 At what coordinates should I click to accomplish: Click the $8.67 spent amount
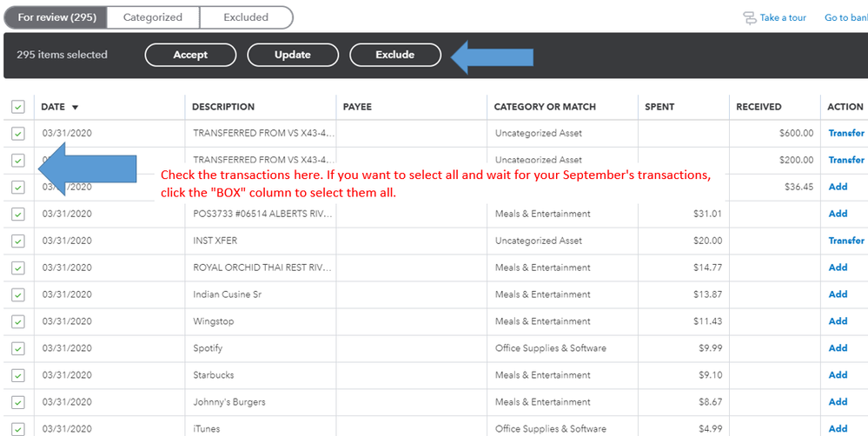pyautogui.click(x=710, y=402)
